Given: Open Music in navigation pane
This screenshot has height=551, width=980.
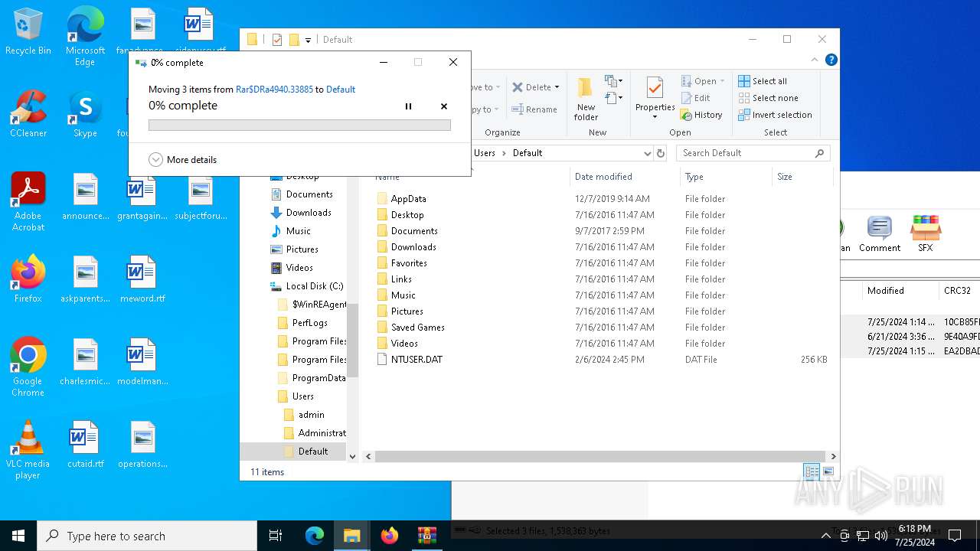Looking at the screenshot, I should click(299, 231).
